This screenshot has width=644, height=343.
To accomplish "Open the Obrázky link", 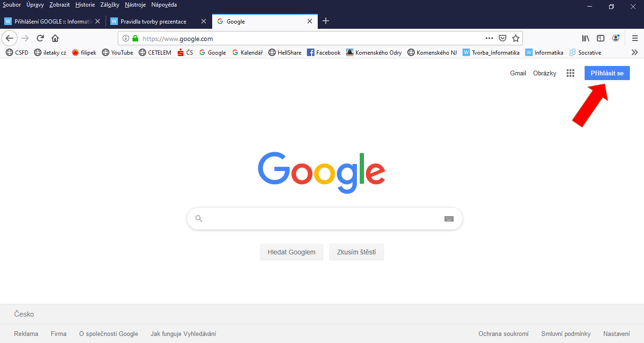I will [545, 73].
